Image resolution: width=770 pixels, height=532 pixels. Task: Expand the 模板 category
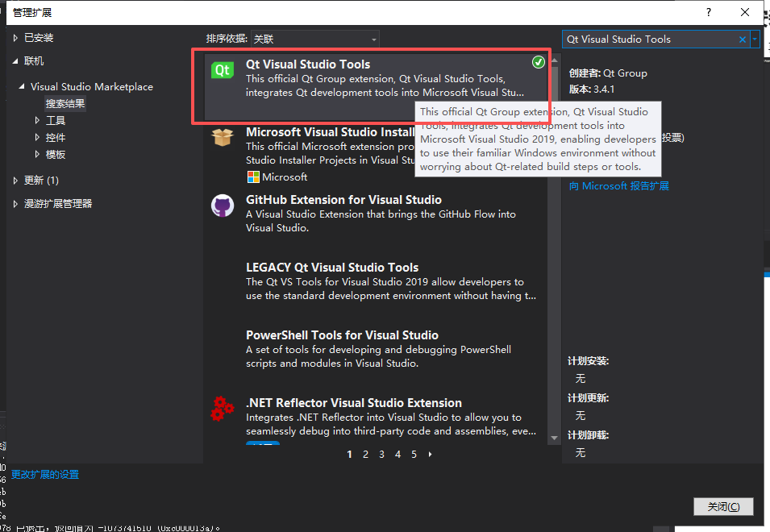(x=37, y=154)
